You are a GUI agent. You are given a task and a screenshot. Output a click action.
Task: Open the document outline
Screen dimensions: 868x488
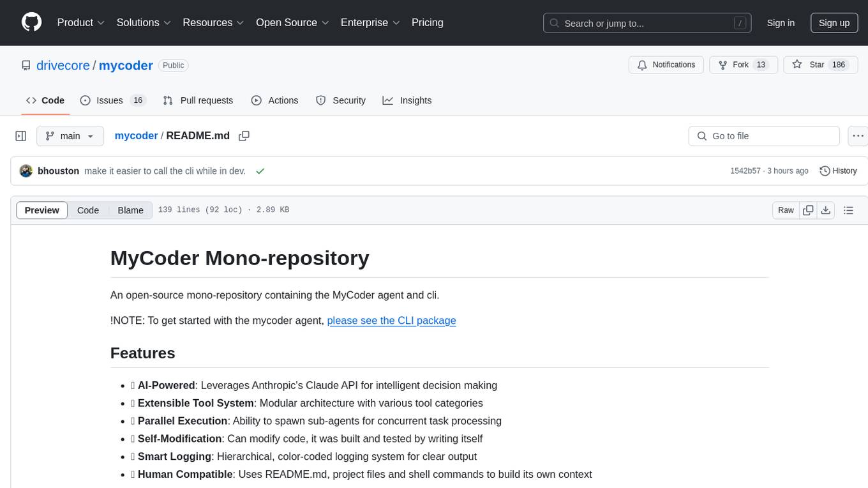click(849, 210)
